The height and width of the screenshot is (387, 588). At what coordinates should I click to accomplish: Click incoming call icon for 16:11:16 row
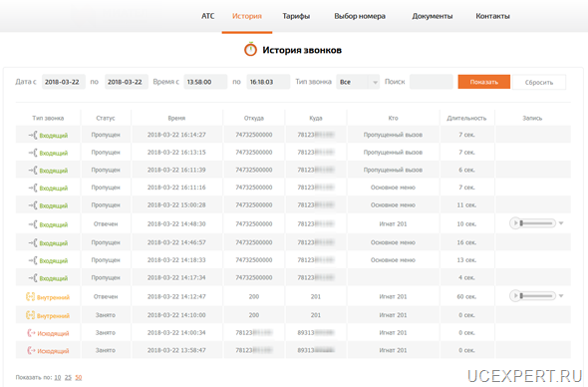click(33, 188)
